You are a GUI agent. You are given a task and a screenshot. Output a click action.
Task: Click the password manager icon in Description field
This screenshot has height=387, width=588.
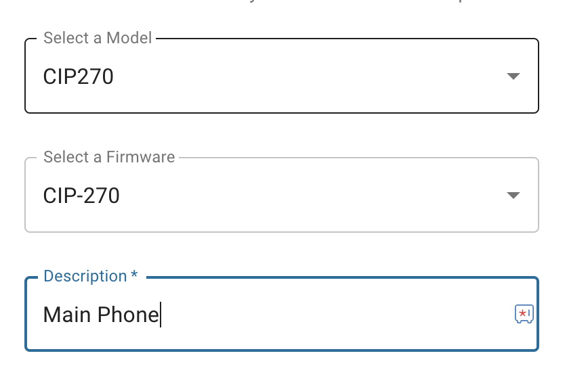(x=524, y=314)
